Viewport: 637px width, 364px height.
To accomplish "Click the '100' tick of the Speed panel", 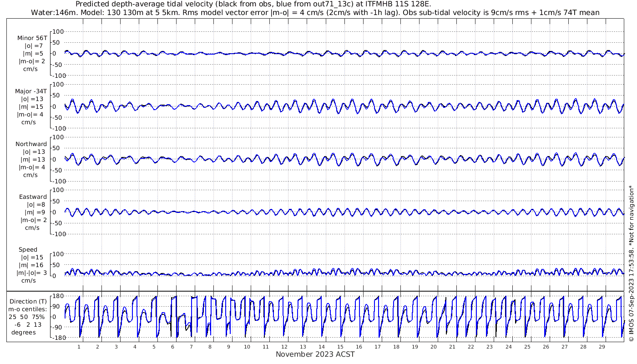I will click(x=59, y=254).
